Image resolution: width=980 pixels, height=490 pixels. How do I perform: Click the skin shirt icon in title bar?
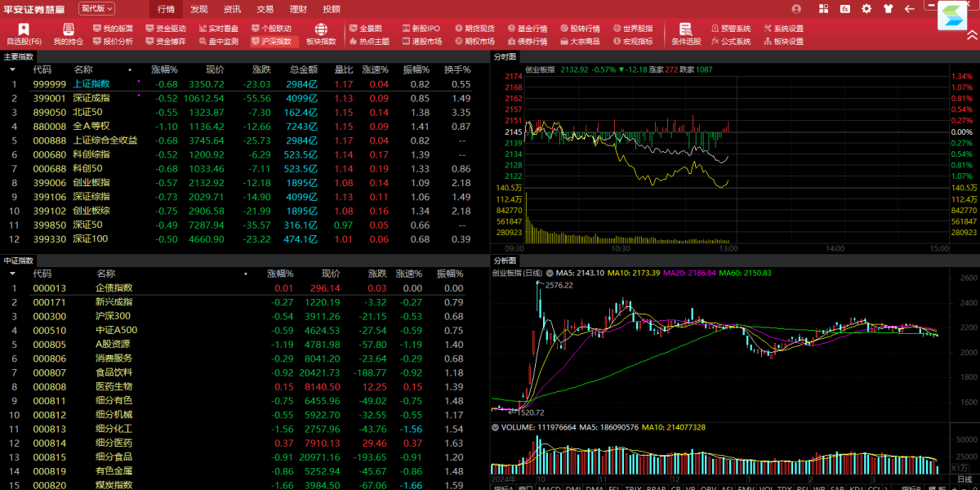point(889,9)
